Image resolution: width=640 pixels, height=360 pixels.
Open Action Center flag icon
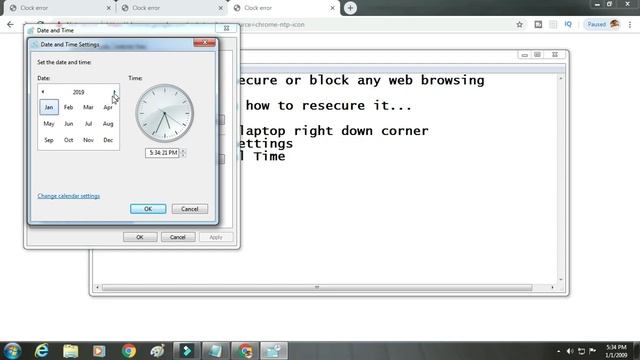(593, 351)
